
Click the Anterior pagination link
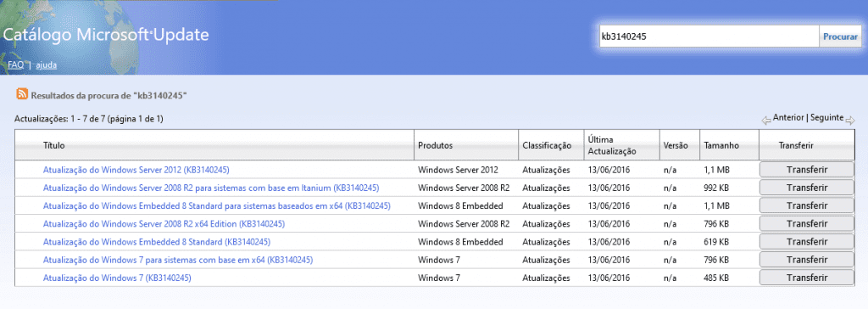click(788, 118)
